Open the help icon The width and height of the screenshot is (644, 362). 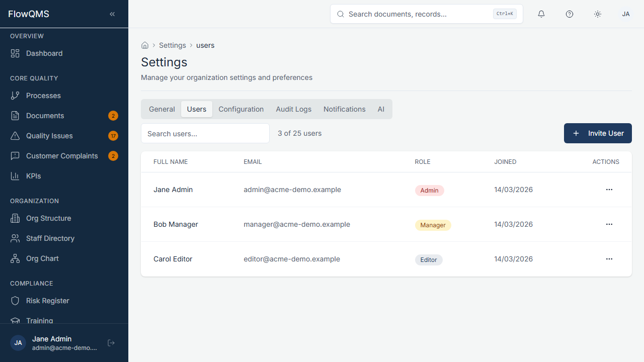coord(570,14)
